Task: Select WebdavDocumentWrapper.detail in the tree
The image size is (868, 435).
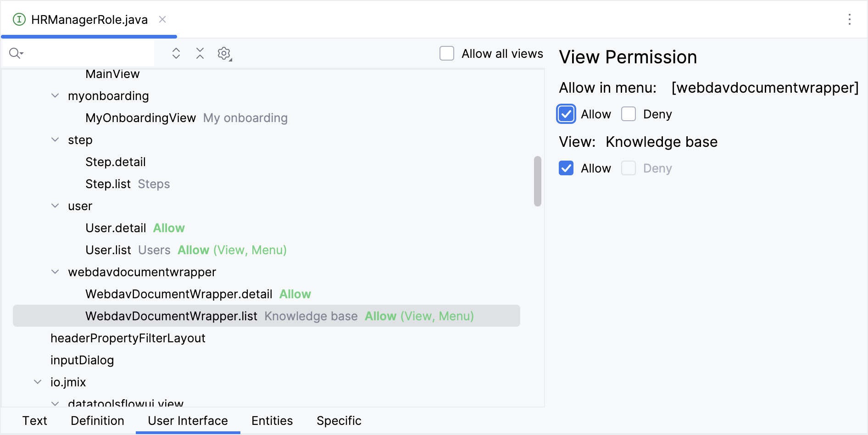Action: tap(178, 294)
